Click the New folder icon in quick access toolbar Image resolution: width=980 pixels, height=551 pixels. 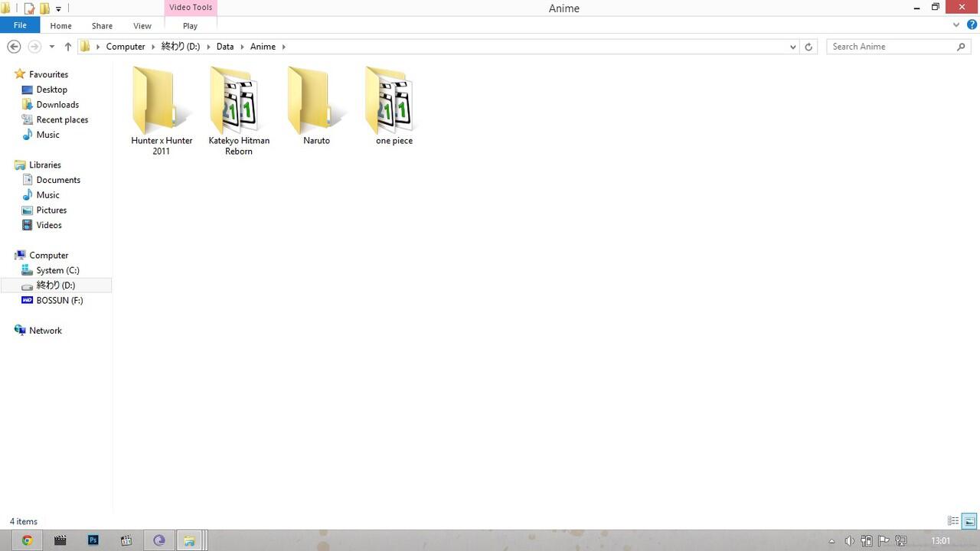pos(44,8)
